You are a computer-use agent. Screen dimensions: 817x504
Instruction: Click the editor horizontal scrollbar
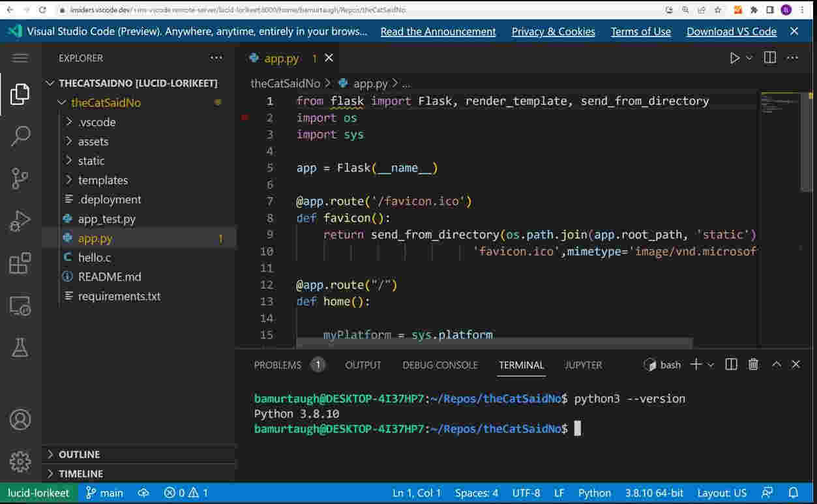494,342
